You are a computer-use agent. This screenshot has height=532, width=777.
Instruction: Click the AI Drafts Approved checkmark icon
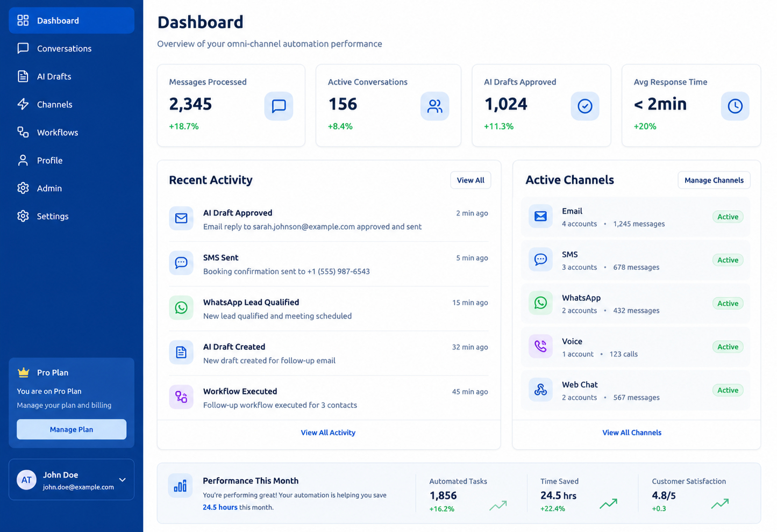tap(584, 106)
